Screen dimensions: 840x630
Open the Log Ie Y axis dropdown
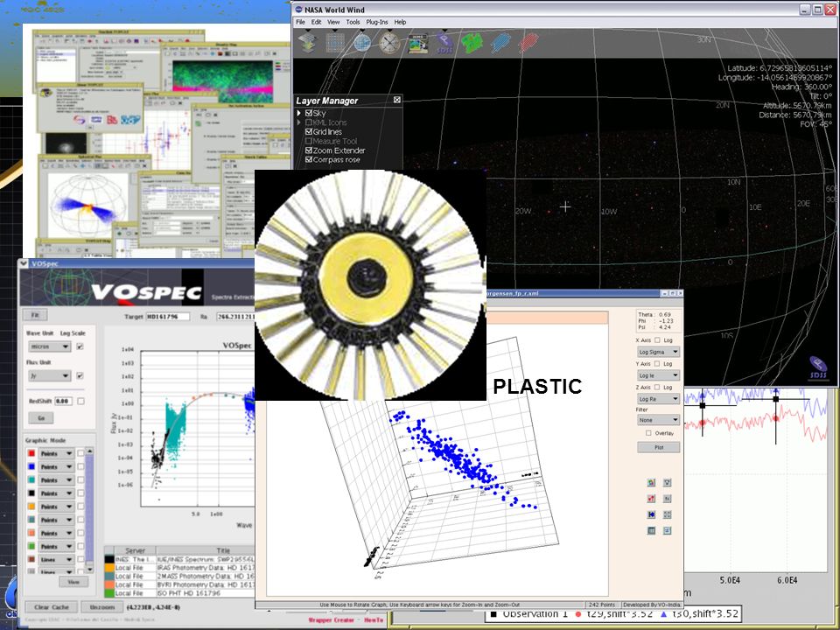pyautogui.click(x=658, y=375)
